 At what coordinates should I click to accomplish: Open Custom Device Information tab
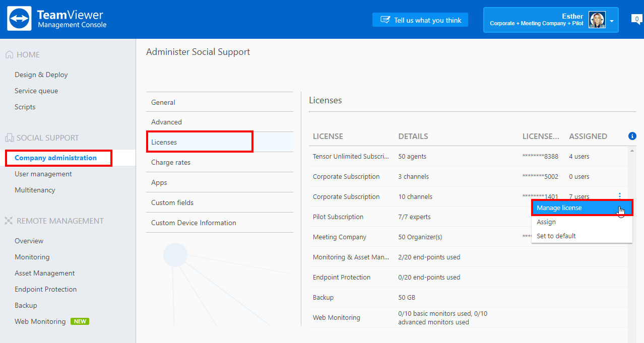[x=220, y=223]
